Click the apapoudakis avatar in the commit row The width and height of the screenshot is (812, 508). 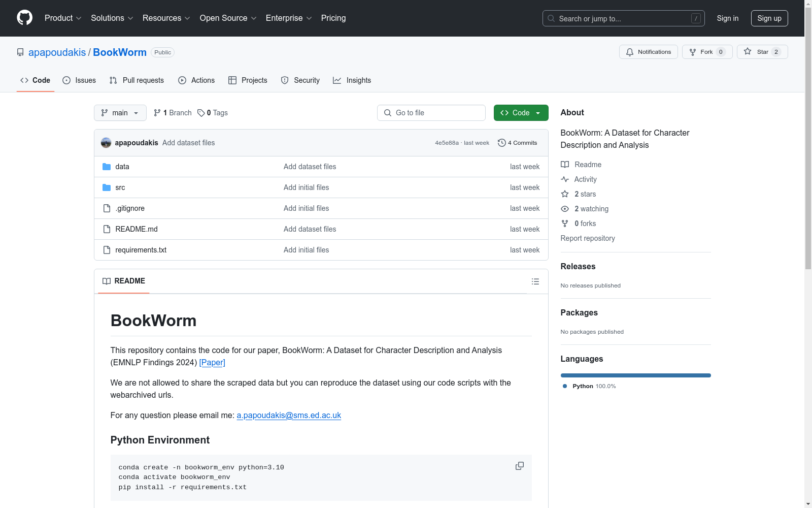(x=106, y=143)
